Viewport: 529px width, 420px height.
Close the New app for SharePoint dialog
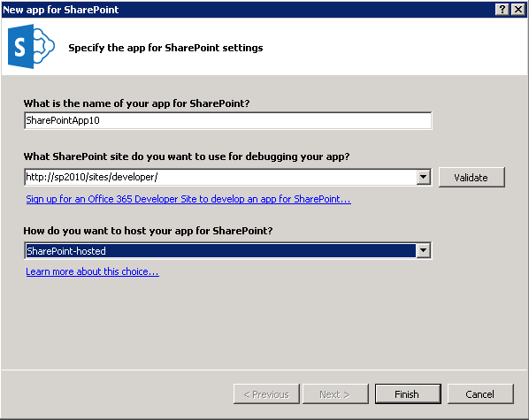point(517,10)
